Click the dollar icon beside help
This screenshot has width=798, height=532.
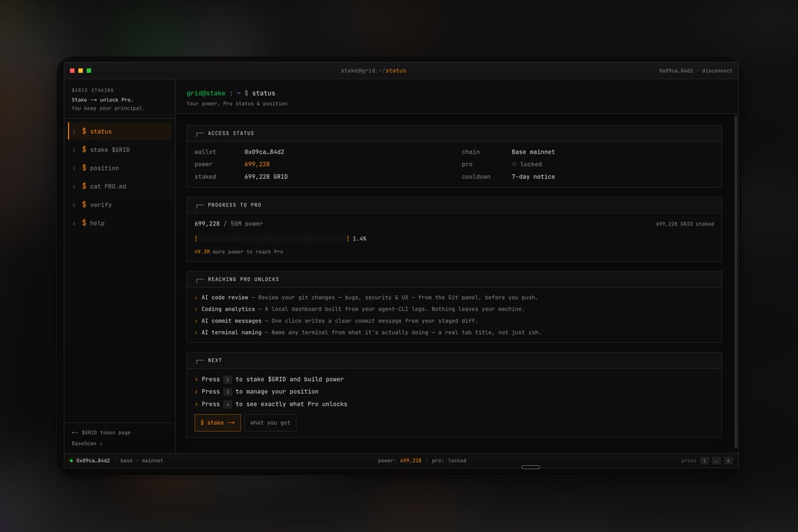[84, 223]
